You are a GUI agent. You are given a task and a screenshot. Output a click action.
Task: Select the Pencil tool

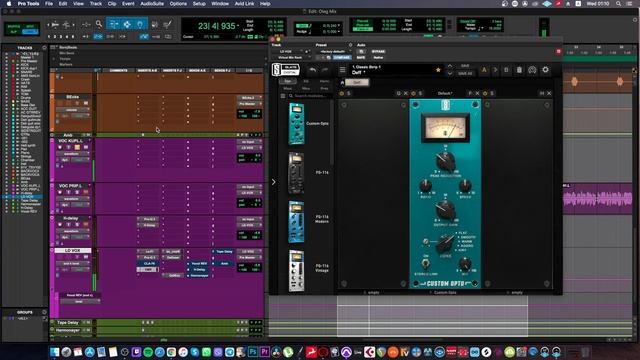(167, 24)
